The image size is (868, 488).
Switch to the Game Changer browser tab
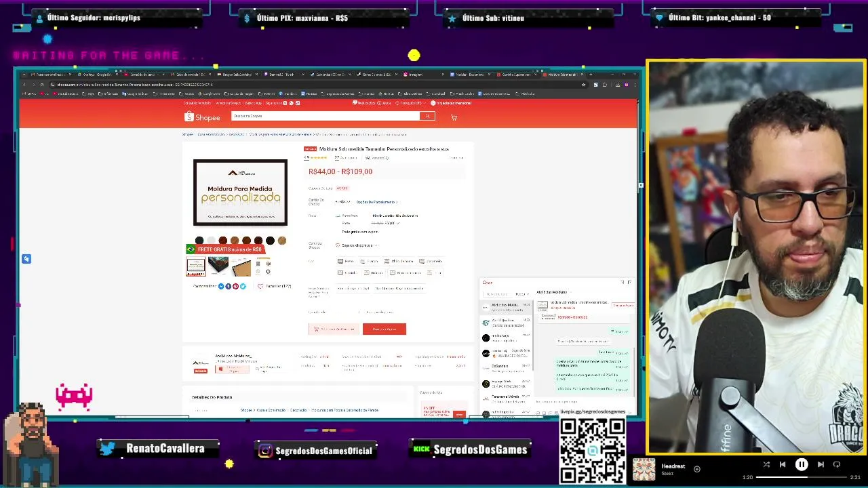coord(377,74)
